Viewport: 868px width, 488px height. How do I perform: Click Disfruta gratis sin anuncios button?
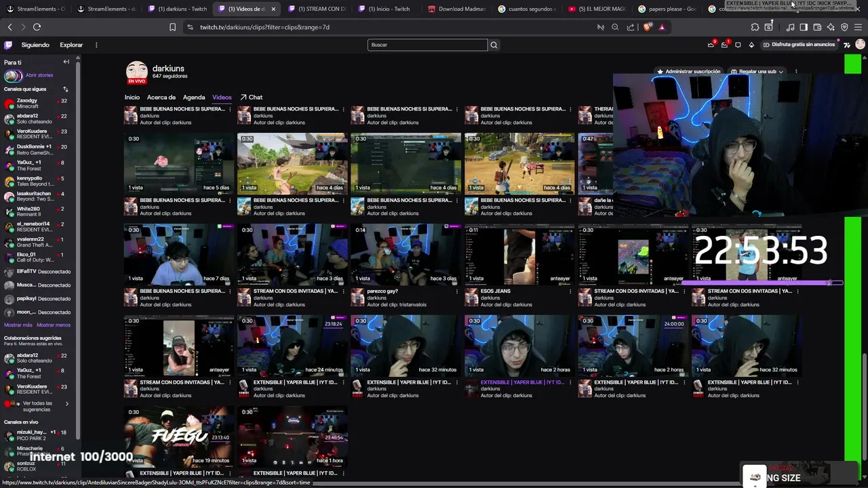[799, 45]
